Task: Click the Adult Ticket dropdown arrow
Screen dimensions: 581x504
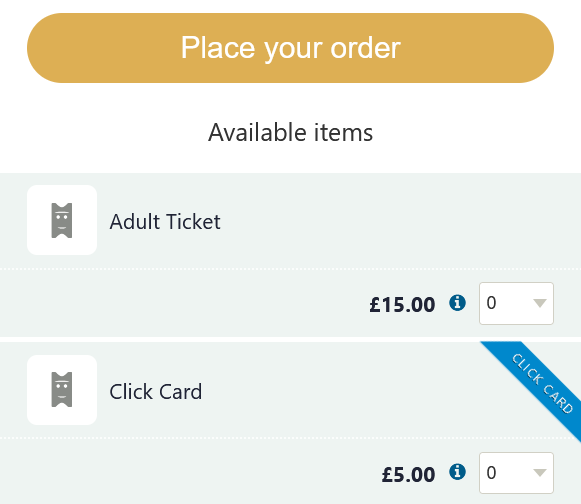Action: [x=540, y=304]
